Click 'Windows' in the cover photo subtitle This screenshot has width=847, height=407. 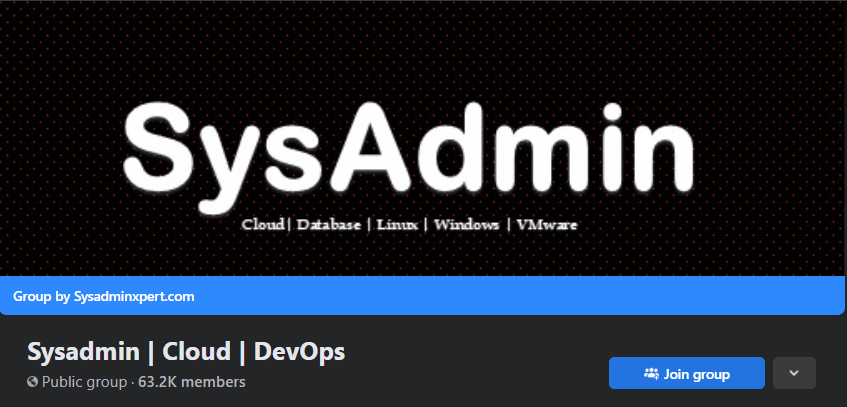(x=467, y=224)
